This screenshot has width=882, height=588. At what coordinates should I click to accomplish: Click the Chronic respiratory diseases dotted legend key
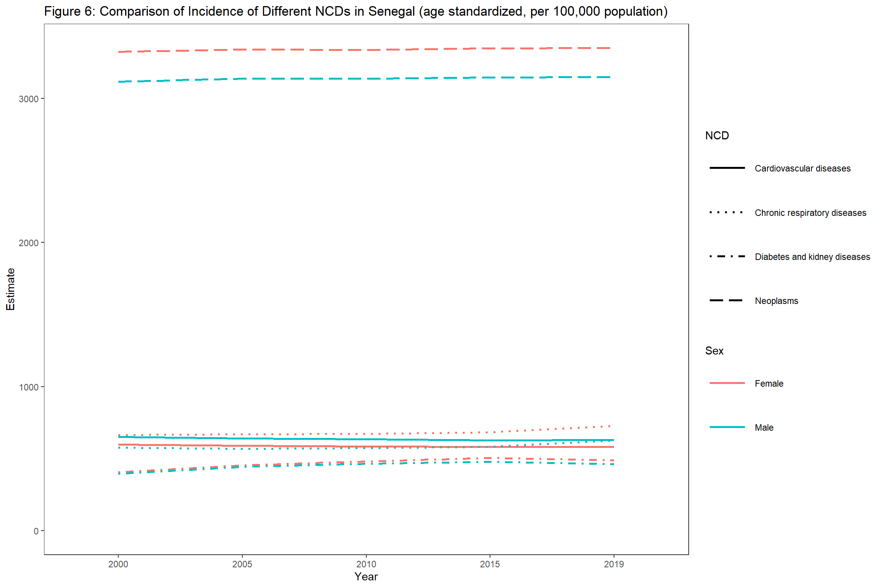point(727,212)
